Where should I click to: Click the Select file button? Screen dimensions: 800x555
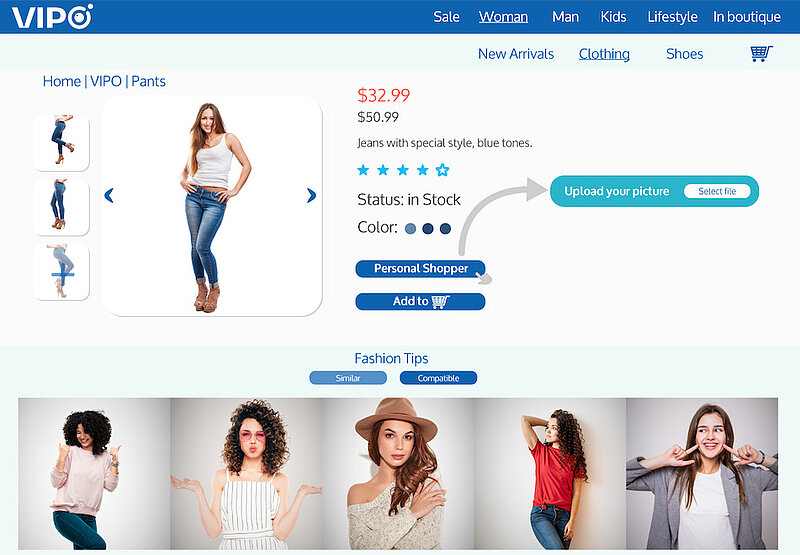click(x=717, y=191)
